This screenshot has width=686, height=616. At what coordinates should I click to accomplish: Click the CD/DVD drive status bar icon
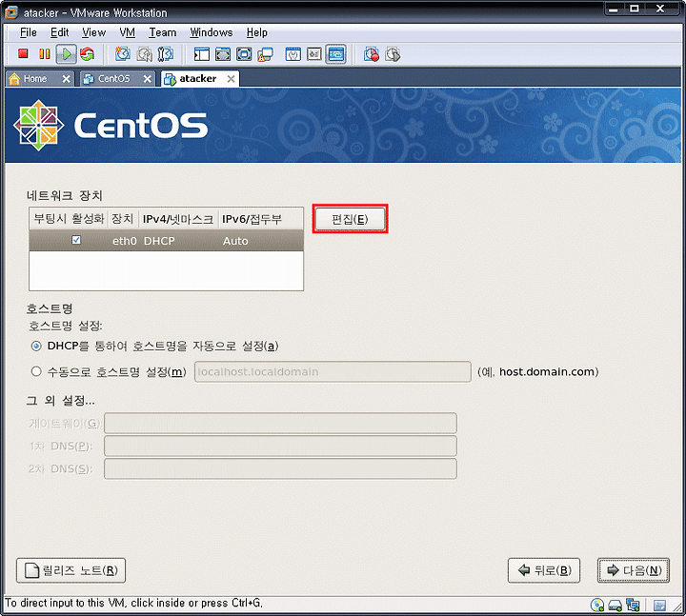click(x=597, y=606)
